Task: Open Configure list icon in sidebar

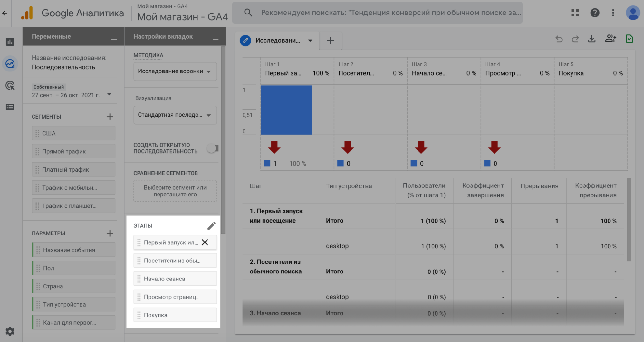Action: [10, 107]
